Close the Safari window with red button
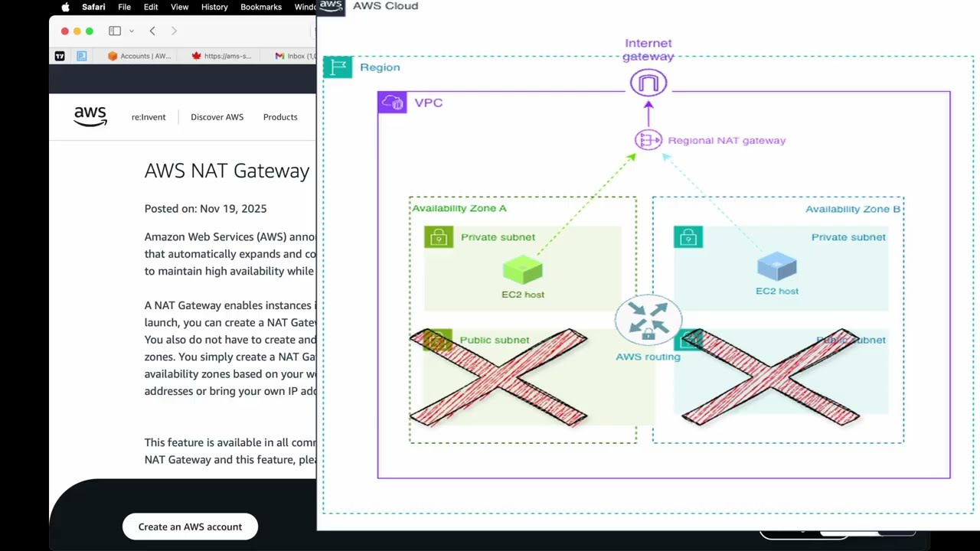This screenshot has height=551, width=980. tap(65, 31)
